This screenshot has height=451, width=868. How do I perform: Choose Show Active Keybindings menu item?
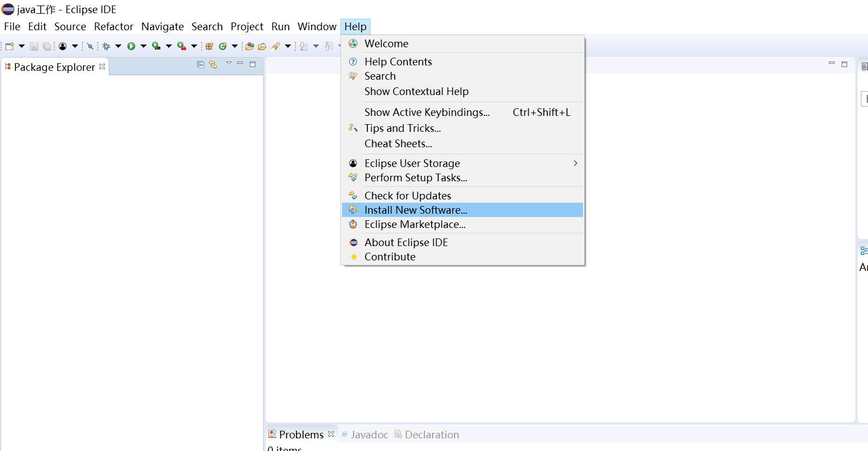tap(462, 112)
